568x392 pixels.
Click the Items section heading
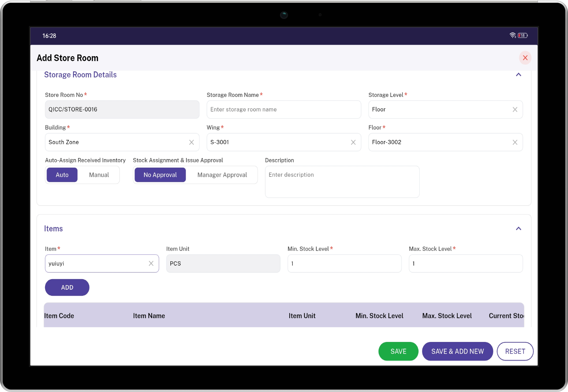53,229
